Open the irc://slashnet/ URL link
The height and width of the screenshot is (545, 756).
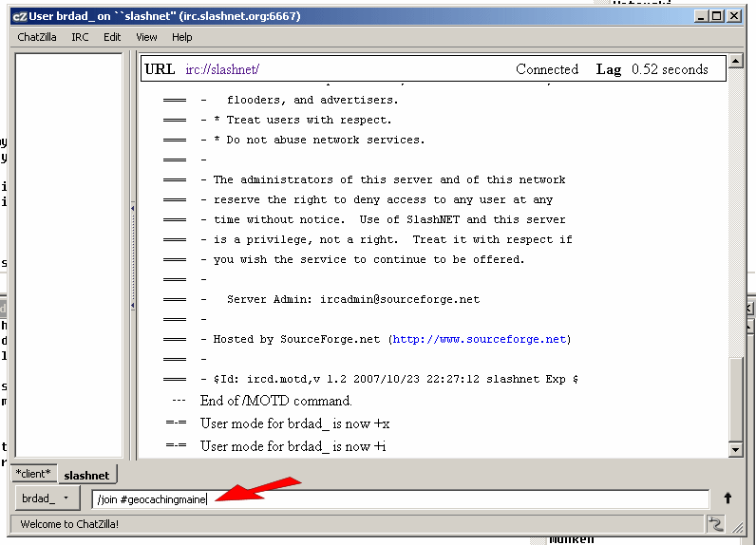(222, 69)
